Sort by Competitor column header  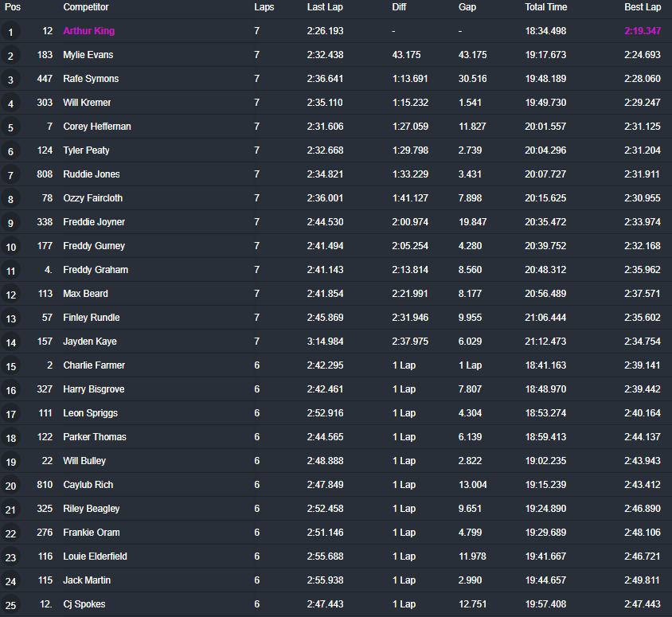[86, 7]
